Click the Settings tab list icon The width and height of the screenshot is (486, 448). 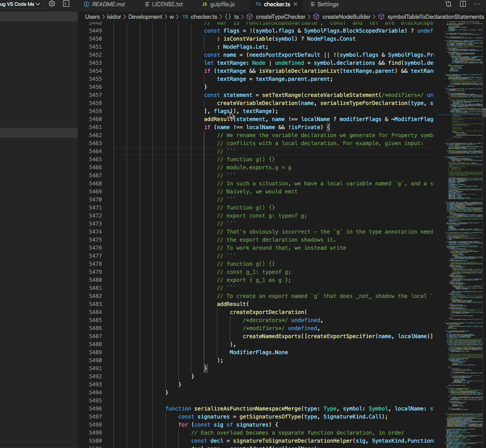point(313,4)
